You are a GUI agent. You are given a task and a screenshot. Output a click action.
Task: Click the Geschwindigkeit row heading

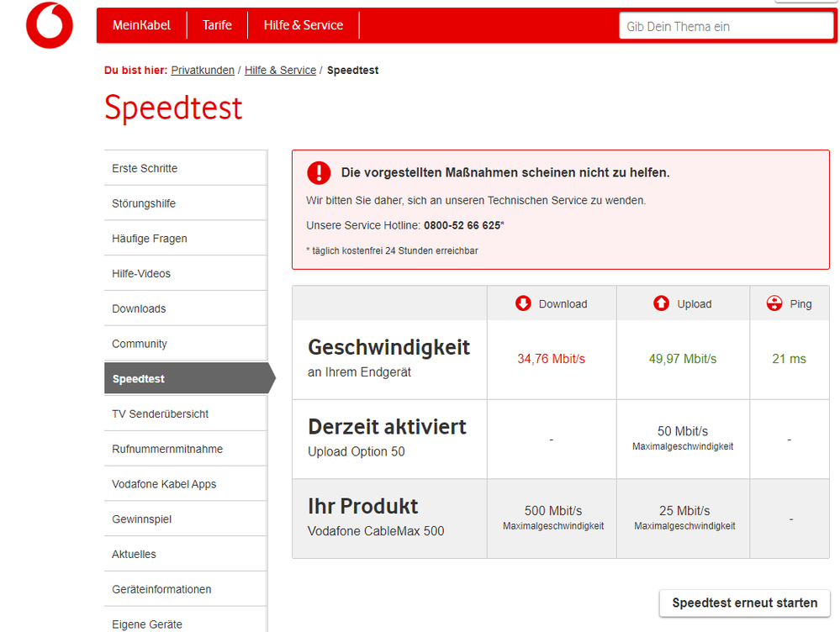[x=389, y=348]
